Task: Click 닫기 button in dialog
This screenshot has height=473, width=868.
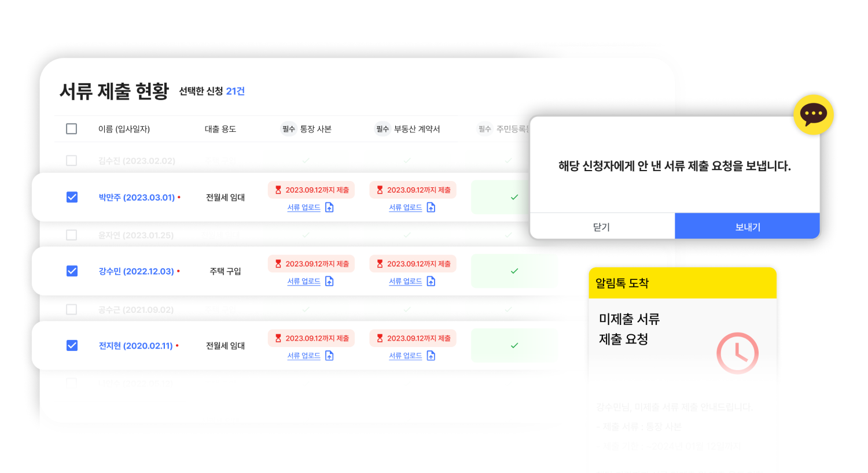Action: (x=602, y=226)
